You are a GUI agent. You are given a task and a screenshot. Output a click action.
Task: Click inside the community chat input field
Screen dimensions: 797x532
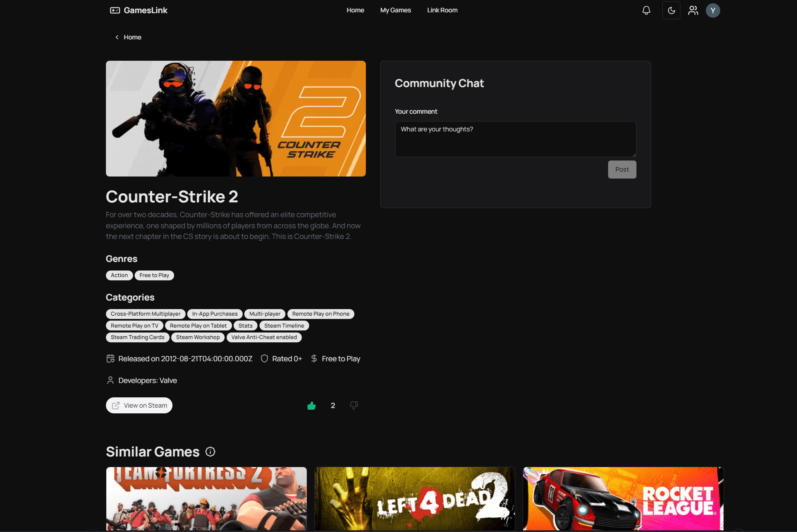click(515, 138)
